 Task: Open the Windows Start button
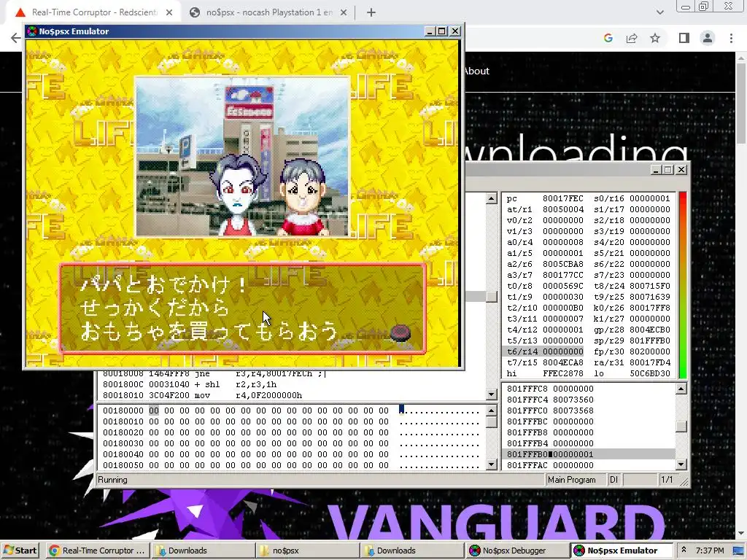click(x=20, y=551)
